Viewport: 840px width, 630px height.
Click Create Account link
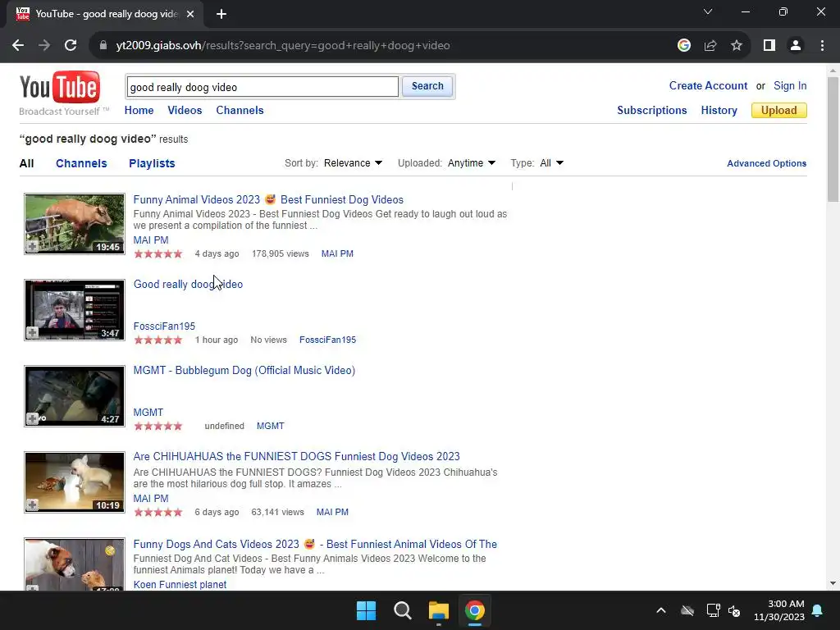708,85
